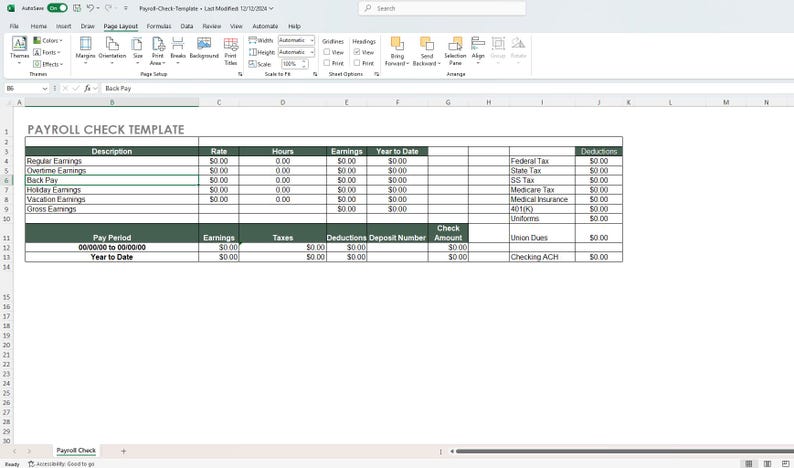Open the File menu
The height and width of the screenshot is (468, 794).
(x=14, y=26)
